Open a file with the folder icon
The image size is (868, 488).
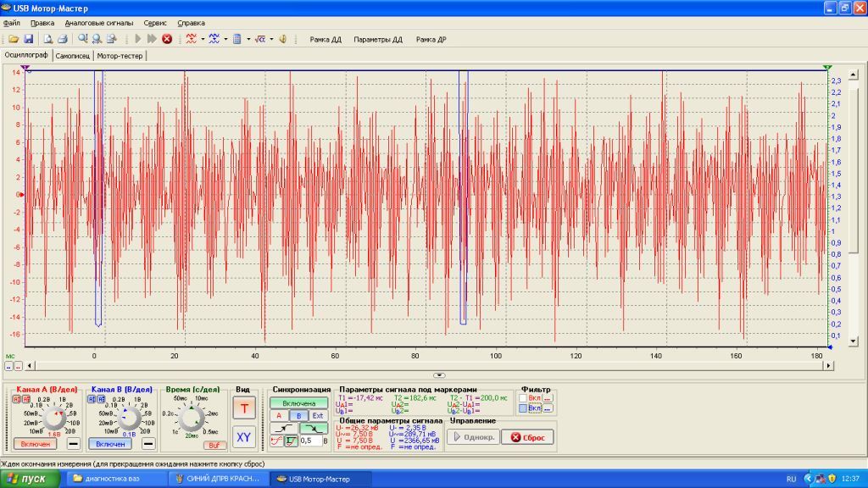[x=14, y=39]
